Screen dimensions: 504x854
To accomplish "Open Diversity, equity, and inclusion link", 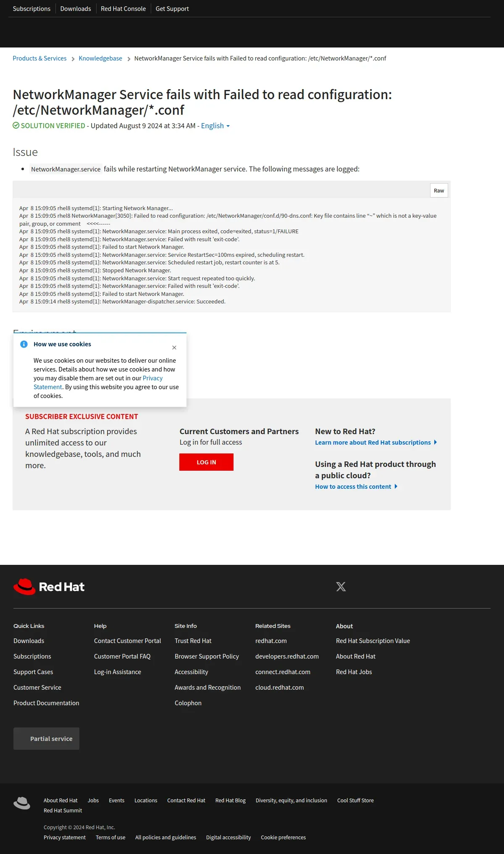I will click(291, 801).
